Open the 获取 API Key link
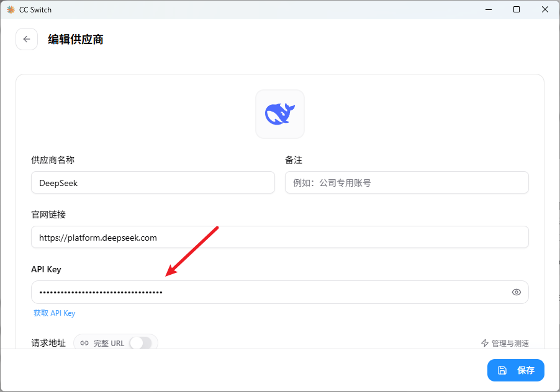Screen dimensions: 560x392 tap(54, 313)
